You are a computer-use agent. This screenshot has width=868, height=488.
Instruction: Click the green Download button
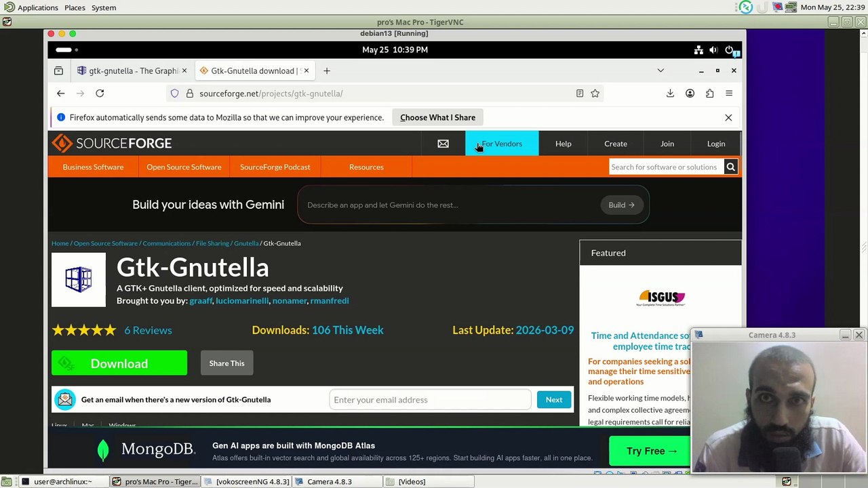pyautogui.click(x=119, y=363)
